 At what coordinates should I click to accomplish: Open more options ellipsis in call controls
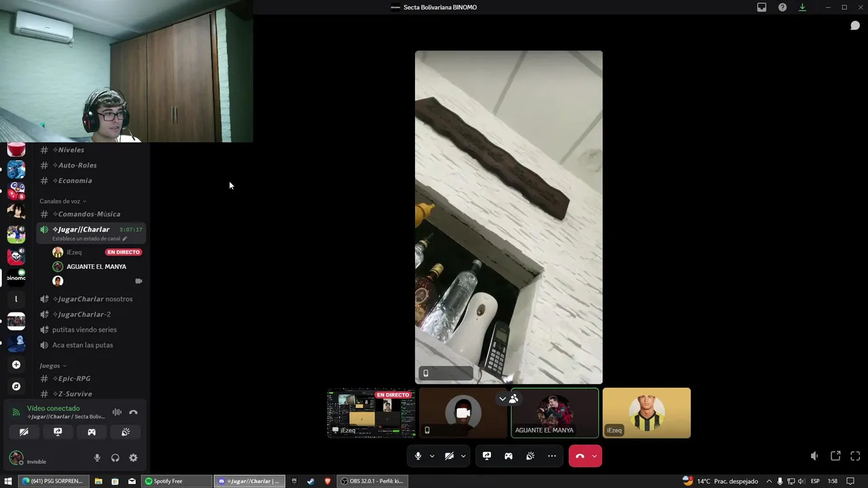coord(552,456)
